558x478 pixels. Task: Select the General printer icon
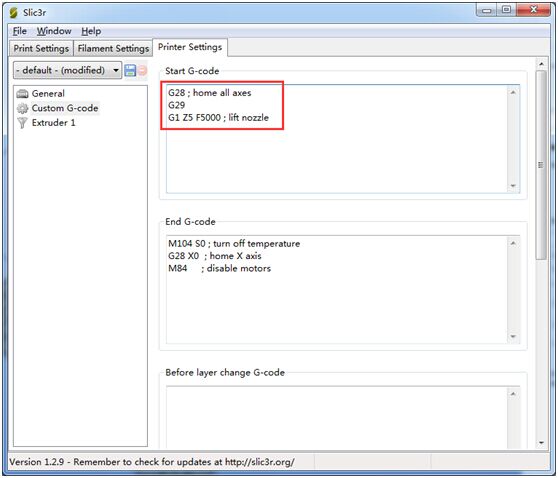(x=22, y=94)
